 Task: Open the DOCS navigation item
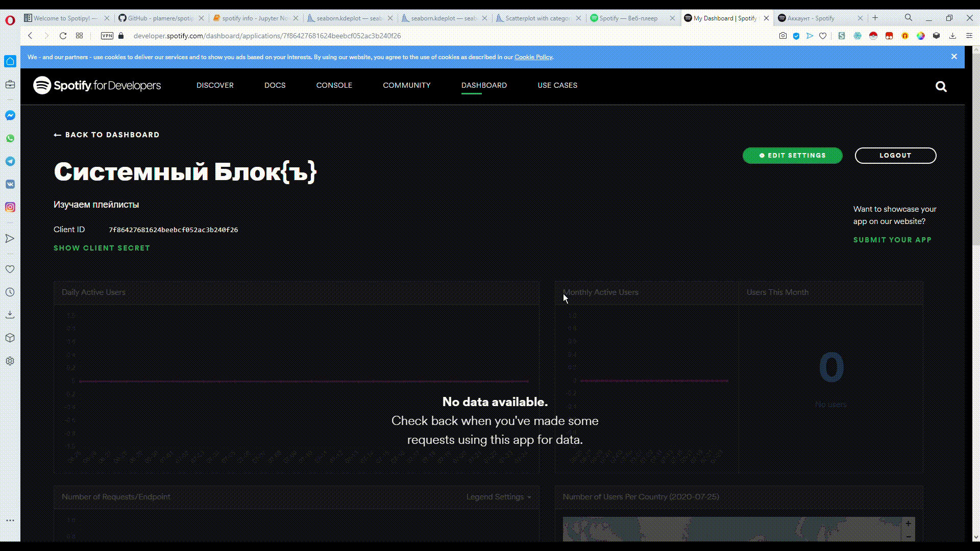pyautogui.click(x=275, y=85)
